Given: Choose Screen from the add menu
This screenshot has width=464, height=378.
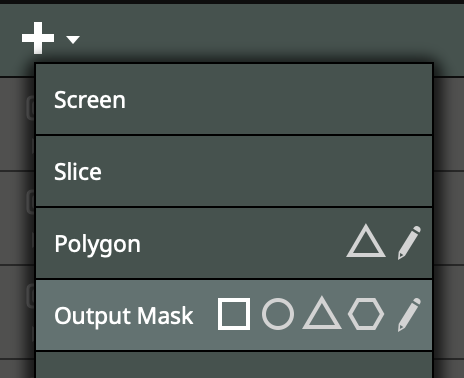Looking at the screenshot, I should coord(234,100).
